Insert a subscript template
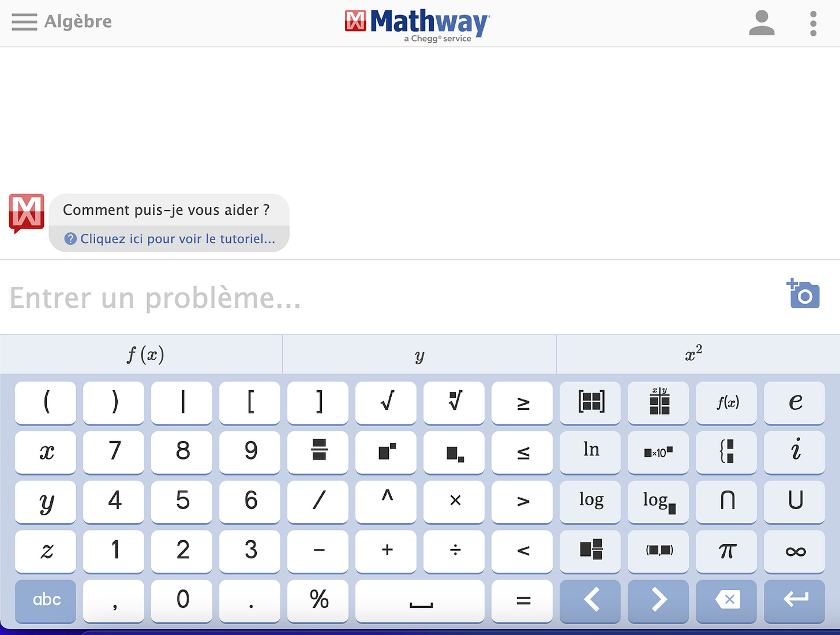The width and height of the screenshot is (840, 635). pyautogui.click(x=454, y=453)
